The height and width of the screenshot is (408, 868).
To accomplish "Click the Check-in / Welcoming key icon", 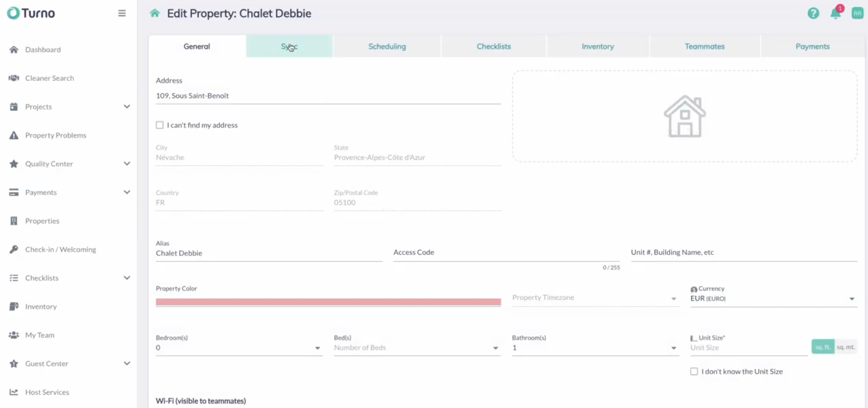I will 14,249.
